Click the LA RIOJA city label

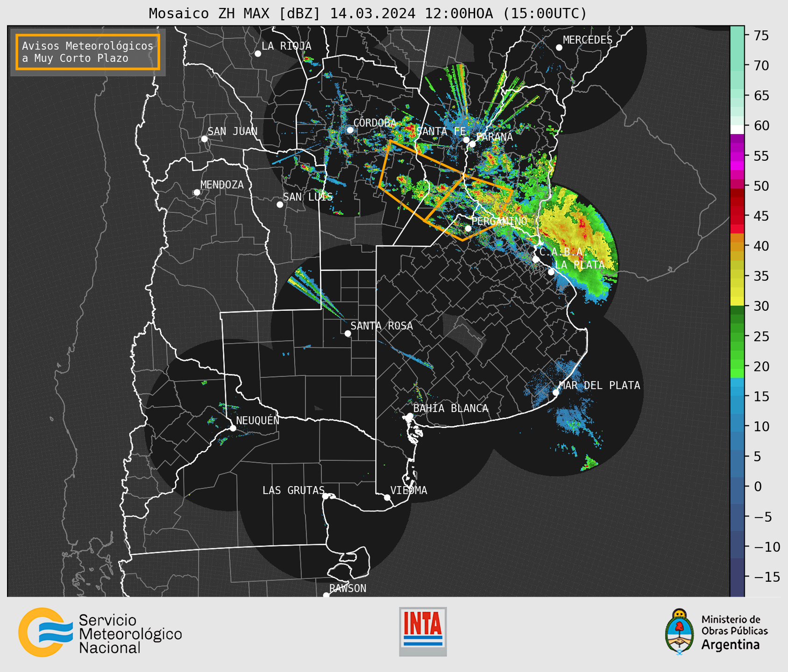(x=286, y=46)
